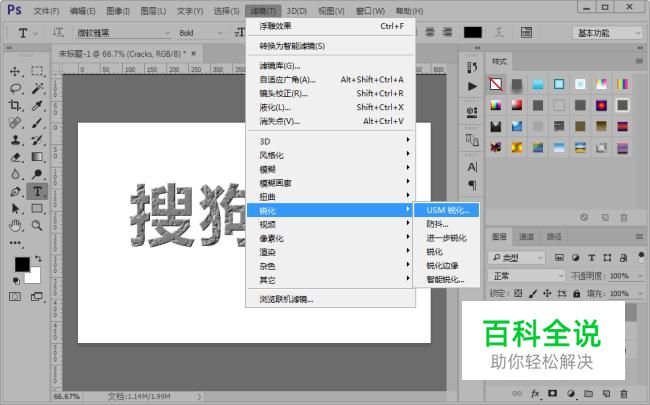The image size is (650, 405).
Task: Expand the Tool Preset picker arrow
Action: [x=36, y=33]
